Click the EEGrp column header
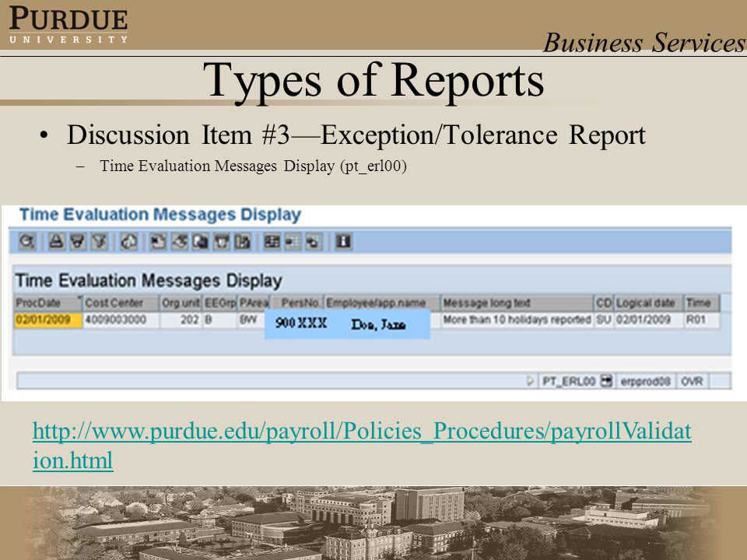The height and width of the screenshot is (560, 747). [x=220, y=303]
